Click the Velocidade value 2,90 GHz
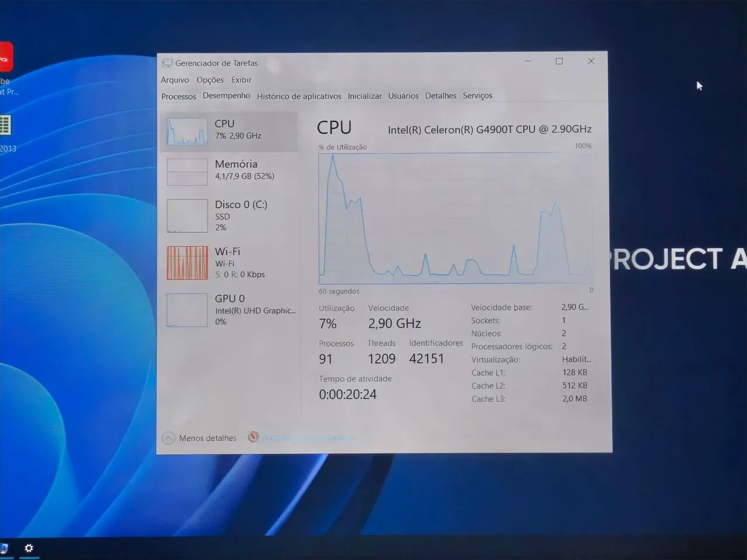 395,323
